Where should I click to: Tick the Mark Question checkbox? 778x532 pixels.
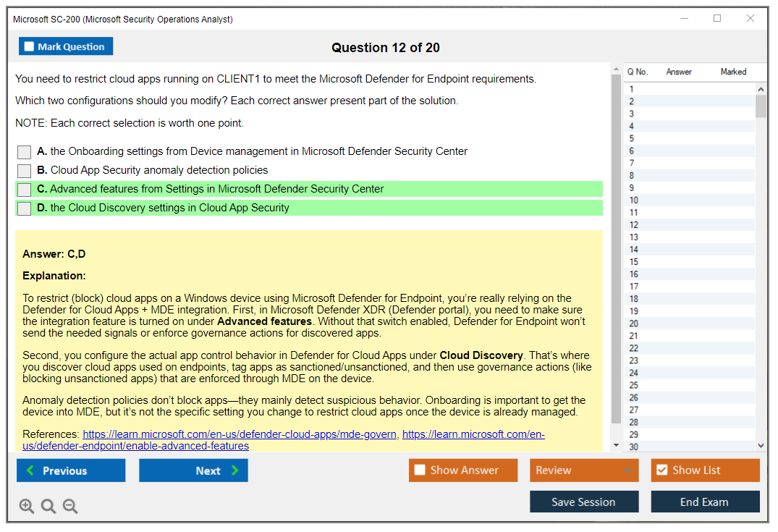click(30, 46)
